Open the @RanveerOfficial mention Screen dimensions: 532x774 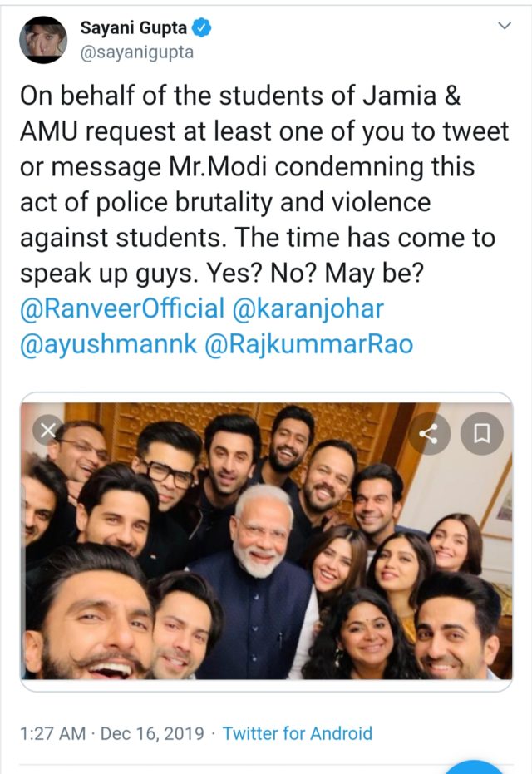pos(121,309)
